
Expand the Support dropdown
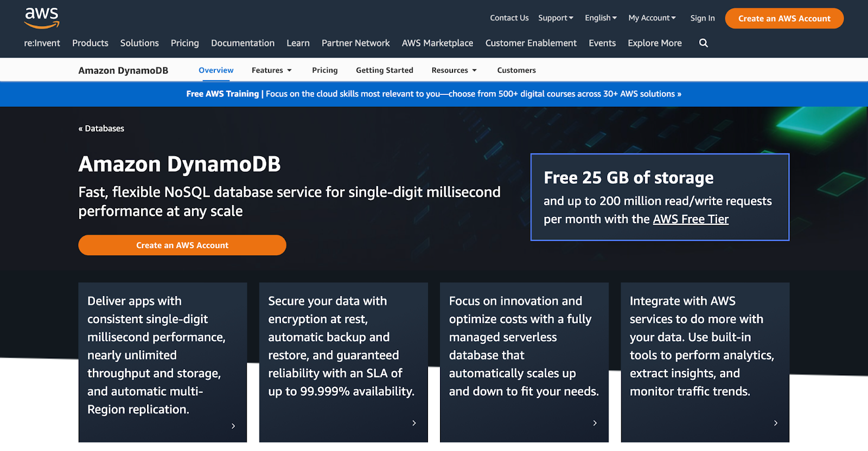click(x=556, y=18)
